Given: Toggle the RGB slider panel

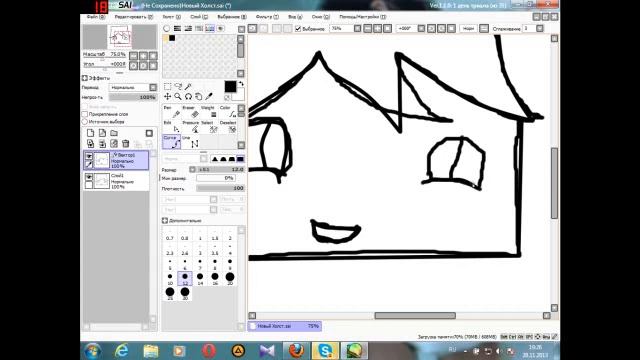Looking at the screenshot, I should 177,29.
